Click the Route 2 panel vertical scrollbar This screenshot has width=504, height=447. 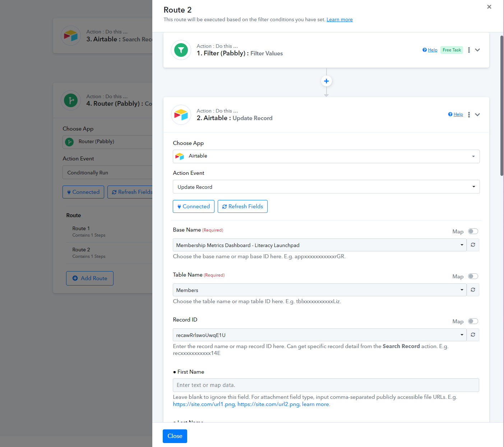502,106
